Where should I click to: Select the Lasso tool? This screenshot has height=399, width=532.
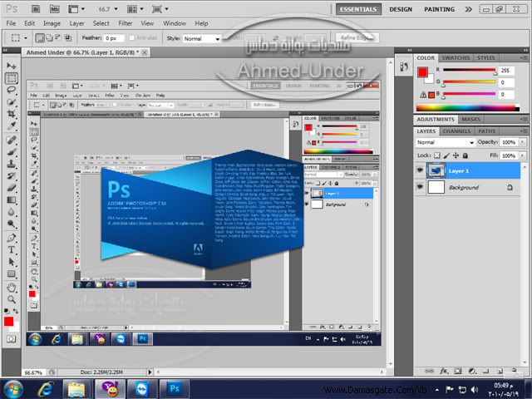point(11,91)
